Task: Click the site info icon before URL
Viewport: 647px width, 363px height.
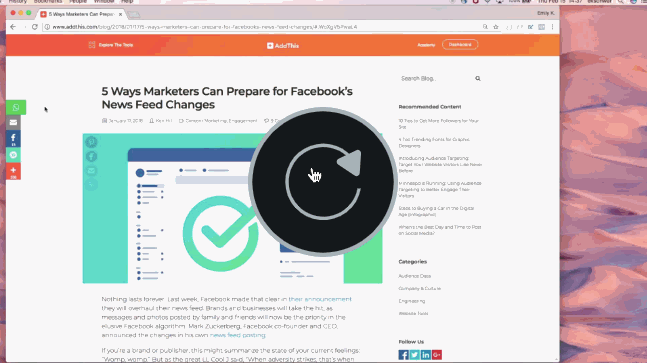Action: (x=47, y=27)
